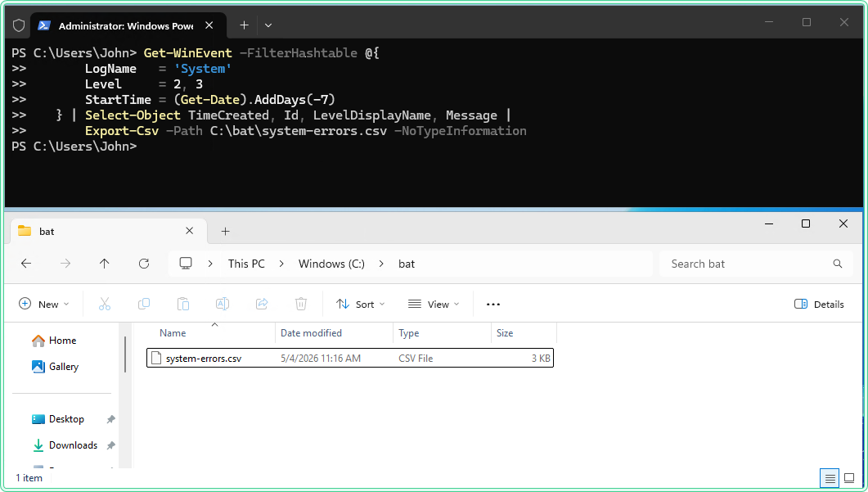Open Home in the navigation pane
The height and width of the screenshot is (492, 868).
[54, 341]
